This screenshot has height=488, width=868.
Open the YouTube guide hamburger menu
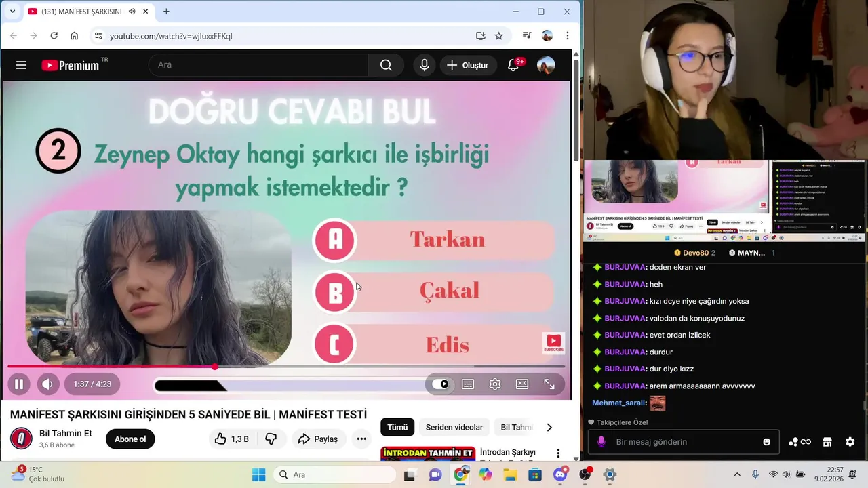pyautogui.click(x=21, y=65)
